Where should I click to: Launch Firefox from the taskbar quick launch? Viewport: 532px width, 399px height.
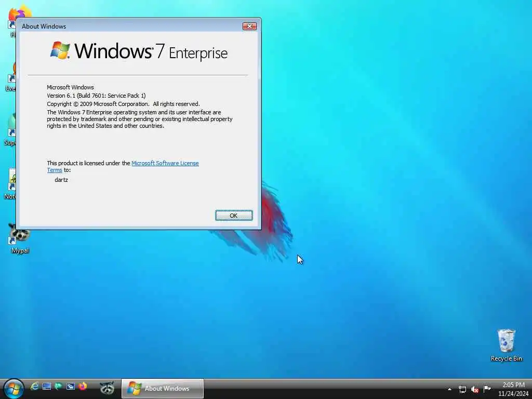click(83, 387)
